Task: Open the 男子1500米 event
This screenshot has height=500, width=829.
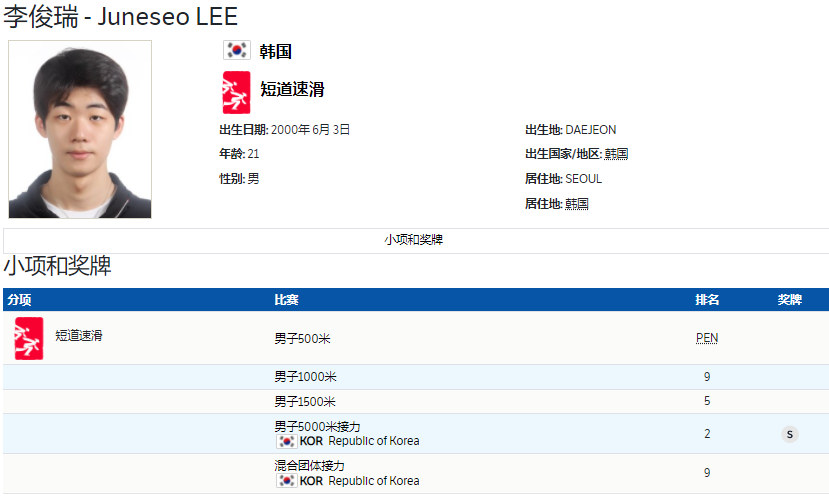Action: [305, 402]
